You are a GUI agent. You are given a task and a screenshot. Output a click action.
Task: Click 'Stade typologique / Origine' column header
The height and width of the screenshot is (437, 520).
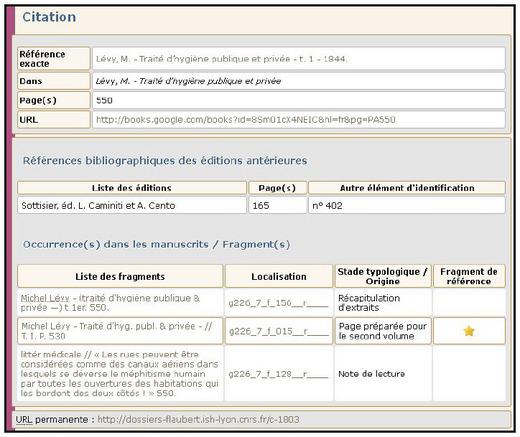pyautogui.click(x=383, y=276)
